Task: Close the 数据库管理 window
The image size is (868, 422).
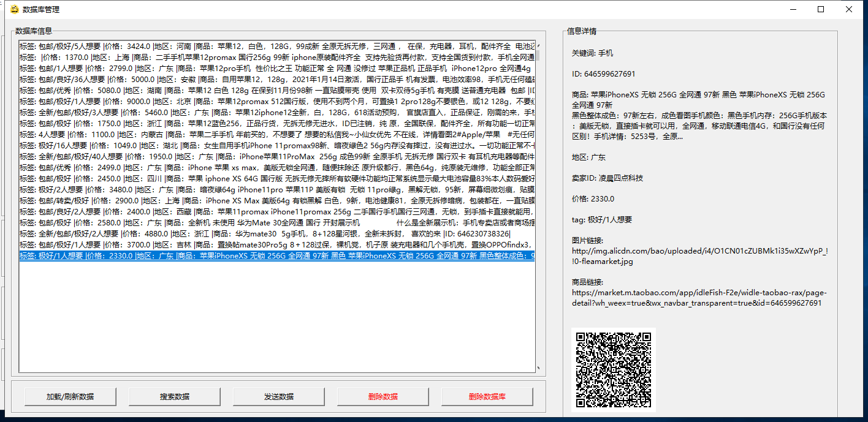Action: coord(849,9)
